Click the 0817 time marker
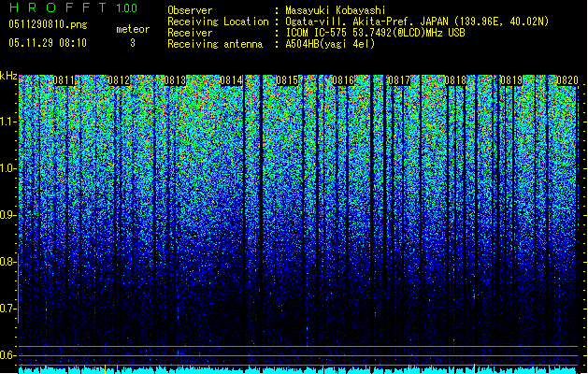This screenshot has width=588, height=374. 399,80
